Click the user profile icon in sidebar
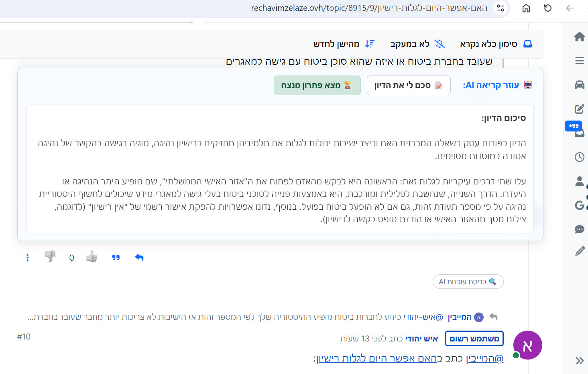The height and width of the screenshot is (374, 588). click(x=579, y=182)
